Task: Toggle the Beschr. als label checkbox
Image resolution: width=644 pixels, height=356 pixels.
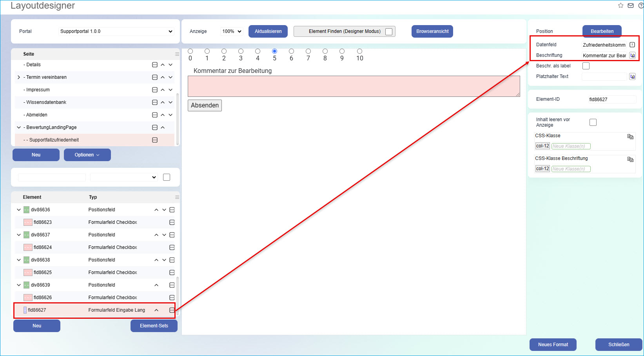Action: [586, 66]
